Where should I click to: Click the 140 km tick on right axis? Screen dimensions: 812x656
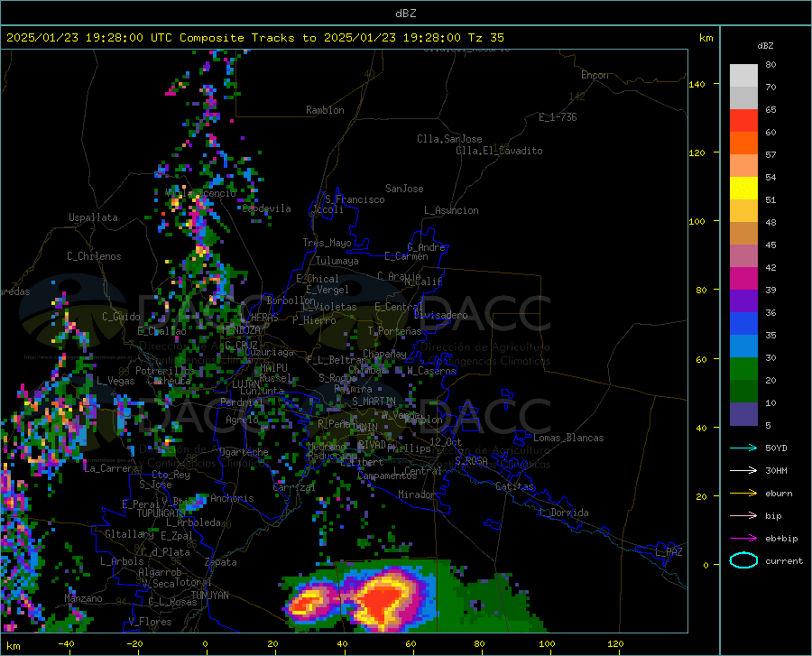(697, 84)
